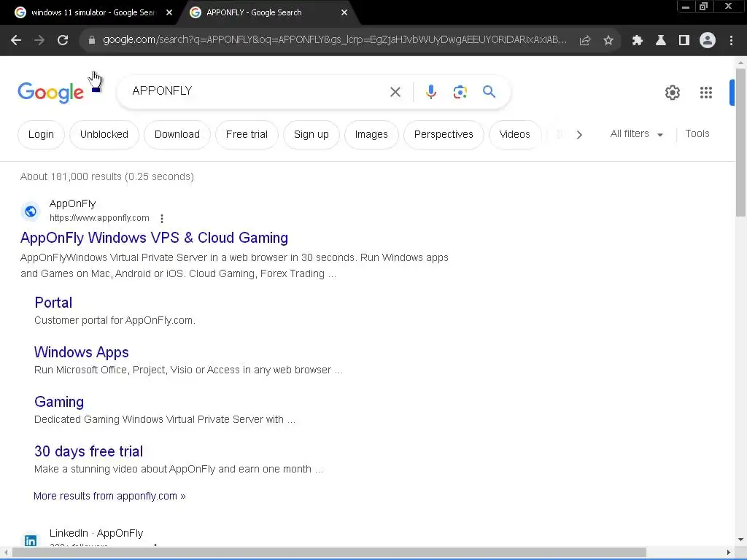Click the LinkedIn result favicon

point(31,540)
